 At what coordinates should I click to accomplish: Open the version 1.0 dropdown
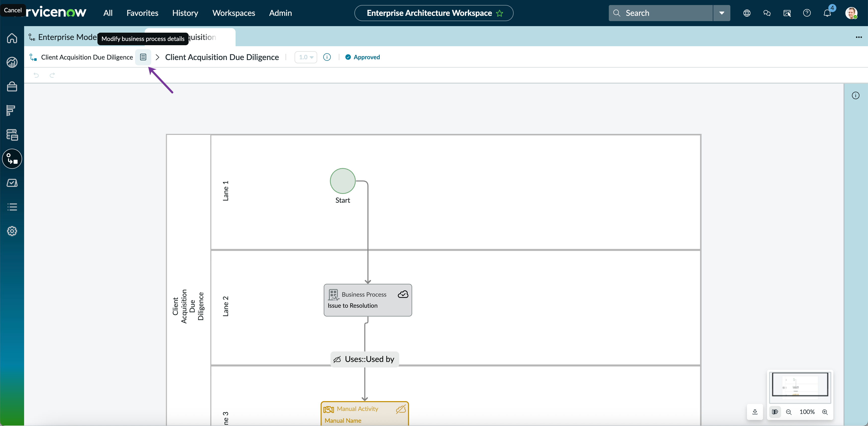[306, 57]
